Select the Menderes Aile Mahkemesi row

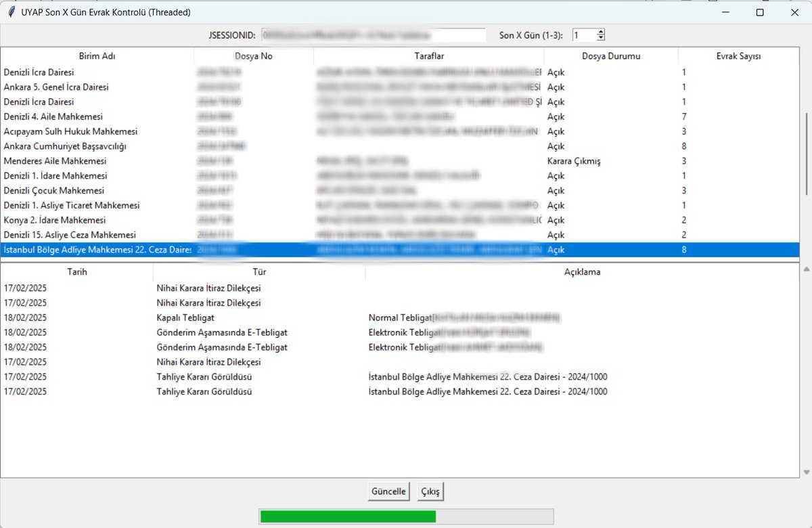pos(400,161)
